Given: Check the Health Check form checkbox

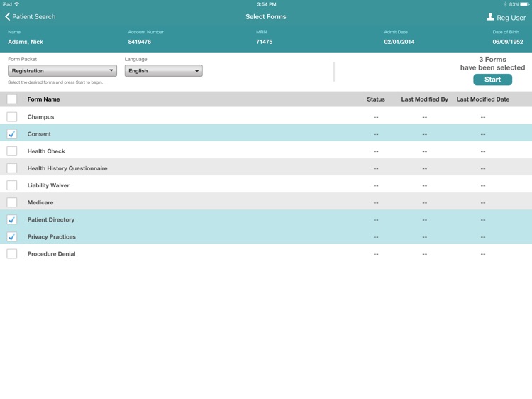Looking at the screenshot, I should pyautogui.click(x=12, y=151).
